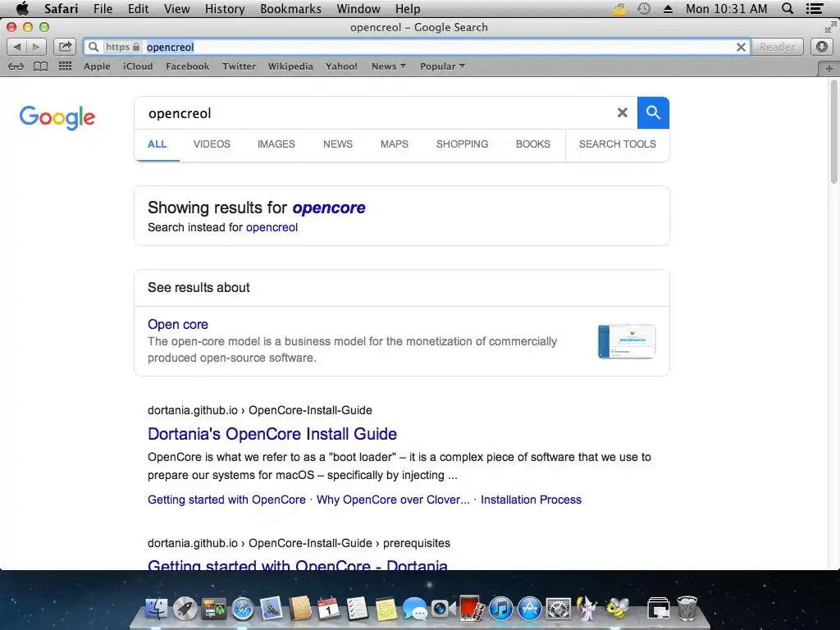Screen dimensions: 840x630
Task: Select the ALL results tab
Action: 157,144
